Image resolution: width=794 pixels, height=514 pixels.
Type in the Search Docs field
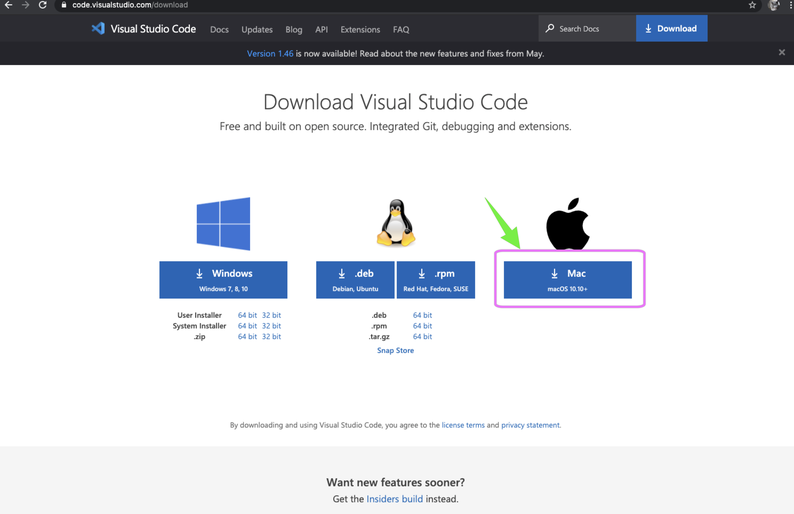(x=592, y=29)
